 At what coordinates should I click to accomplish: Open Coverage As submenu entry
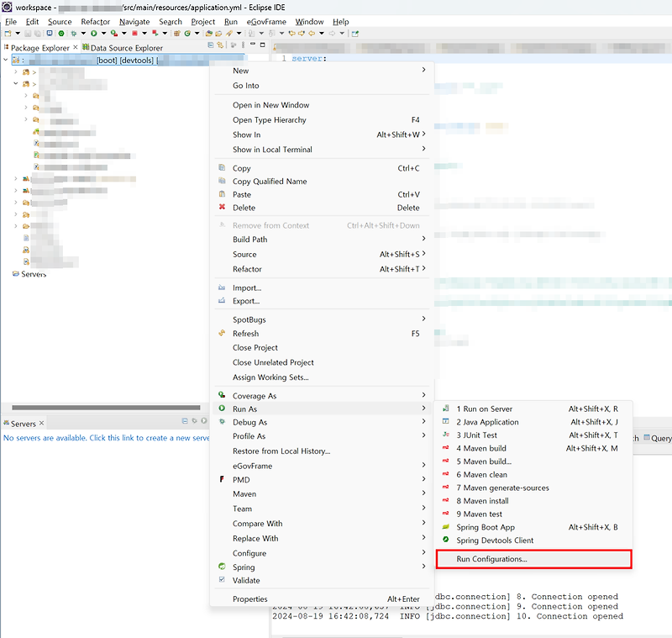click(x=322, y=395)
